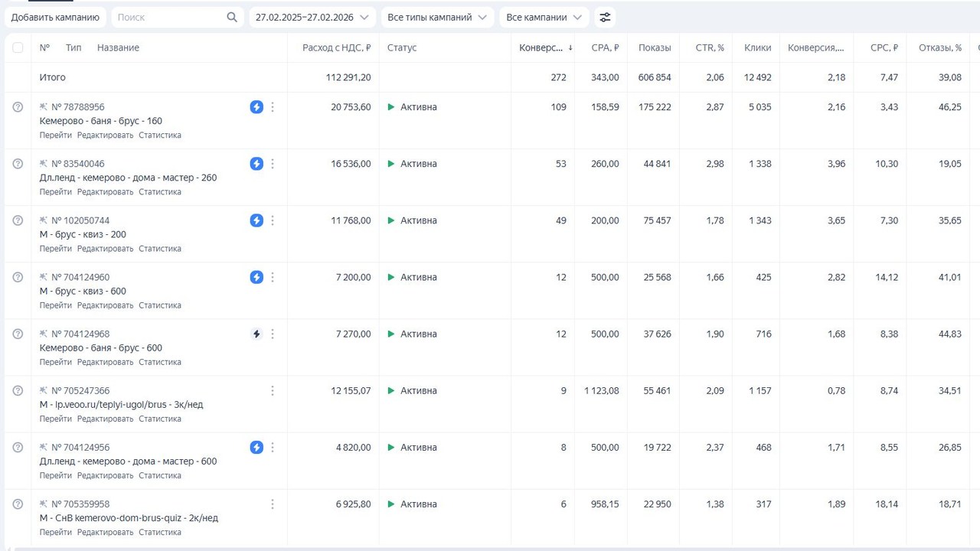Open "Статистика" for "Кемерово - баня - брус - 160"
Viewport: 980px width, 551px height.
pos(159,135)
